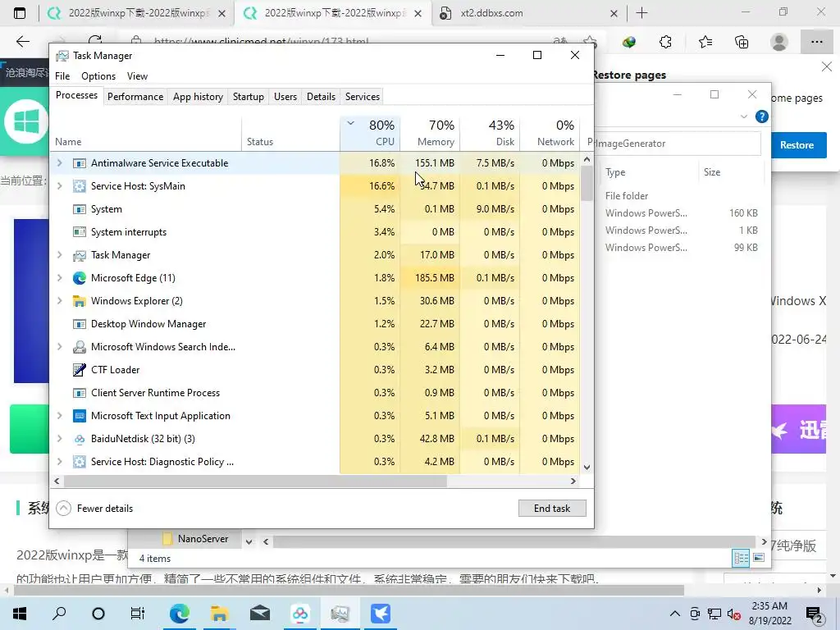Click the CTF Loader pen icon
The width and height of the screenshot is (840, 630).
pyautogui.click(x=80, y=370)
